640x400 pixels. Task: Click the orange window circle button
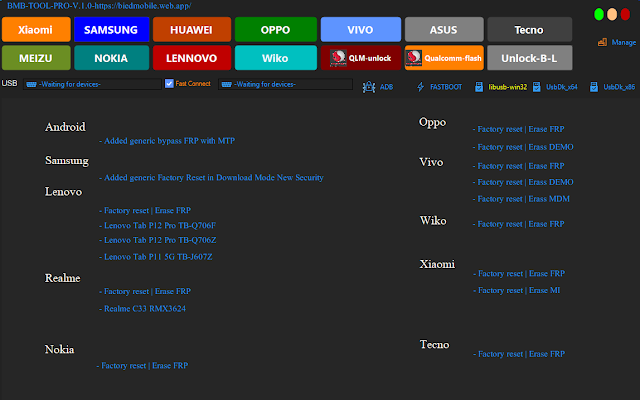(612, 14)
